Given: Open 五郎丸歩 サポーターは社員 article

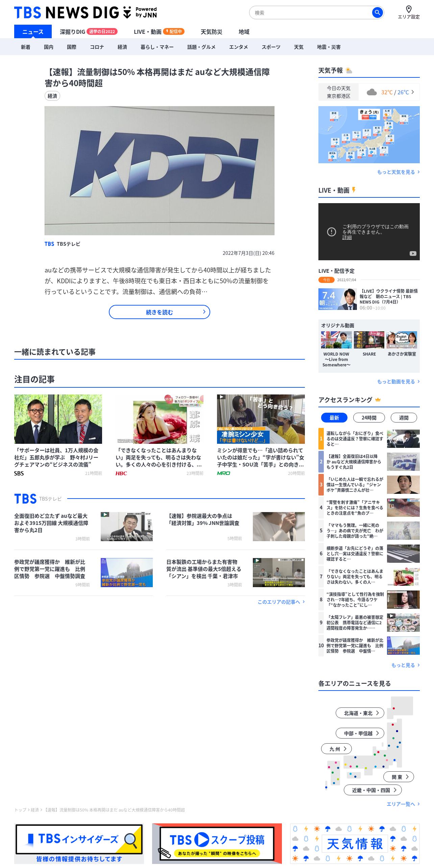Looking at the screenshot, I should (58, 435).
